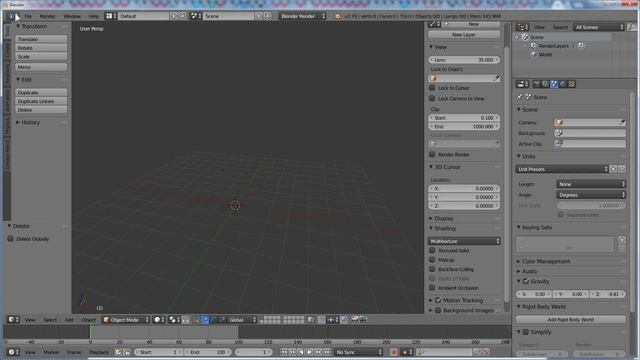Open the World properties tab icon
The height and width of the screenshot is (360, 640).
coord(563,84)
